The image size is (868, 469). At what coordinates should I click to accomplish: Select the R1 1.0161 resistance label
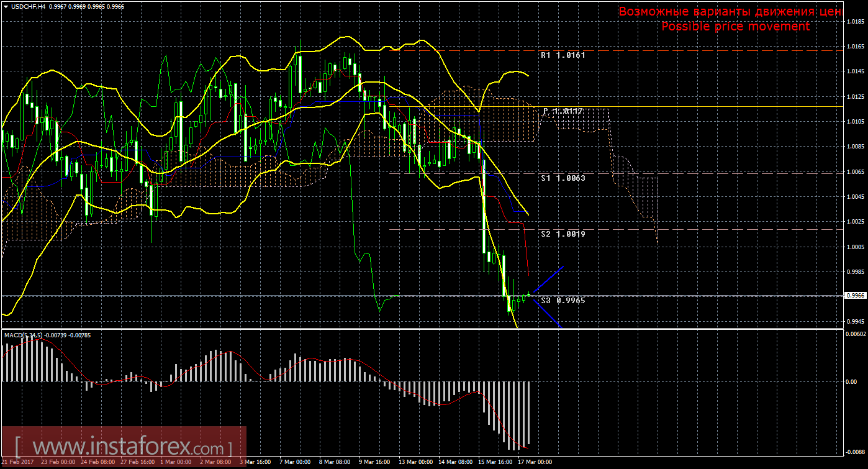point(563,55)
